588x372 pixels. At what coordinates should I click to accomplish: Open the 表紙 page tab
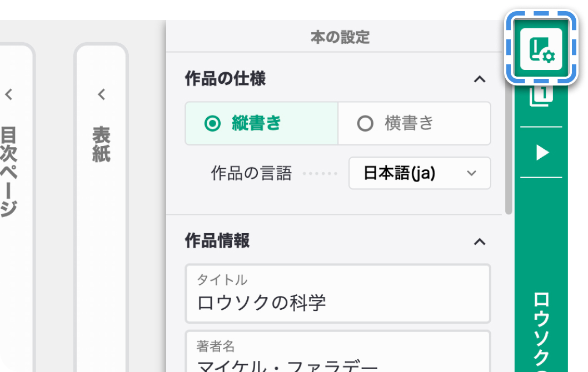[x=101, y=144]
